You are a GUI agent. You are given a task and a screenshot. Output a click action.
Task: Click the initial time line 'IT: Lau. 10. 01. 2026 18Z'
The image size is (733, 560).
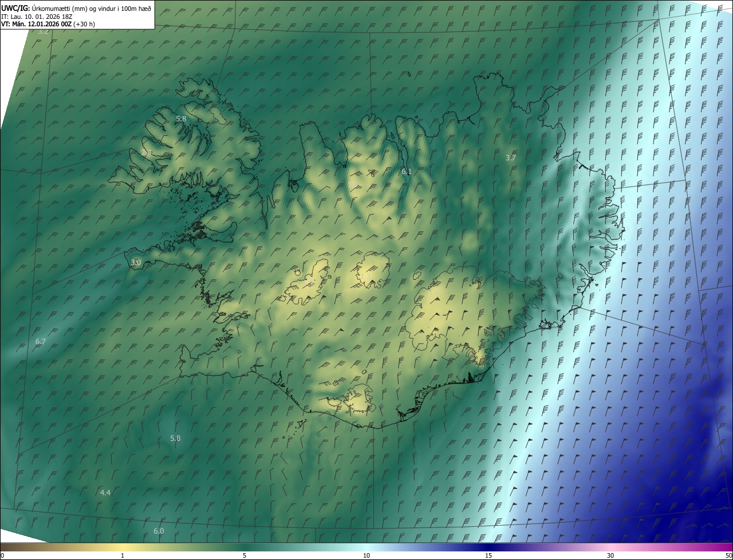point(37,16)
